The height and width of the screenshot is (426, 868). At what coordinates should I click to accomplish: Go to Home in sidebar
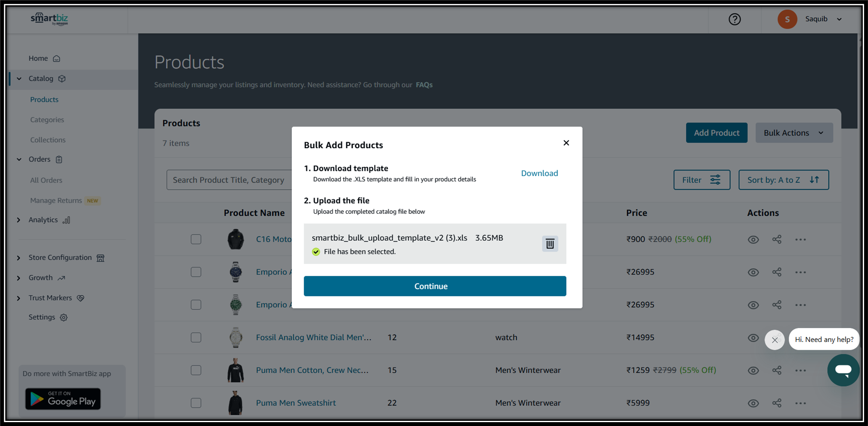pyautogui.click(x=44, y=58)
